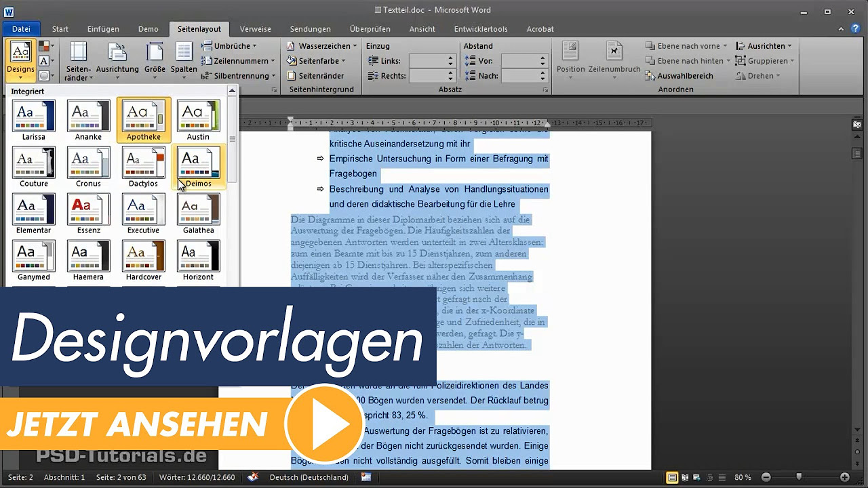Image resolution: width=868 pixels, height=488 pixels.
Task: Switch to the Einfügen tab
Action: [103, 29]
